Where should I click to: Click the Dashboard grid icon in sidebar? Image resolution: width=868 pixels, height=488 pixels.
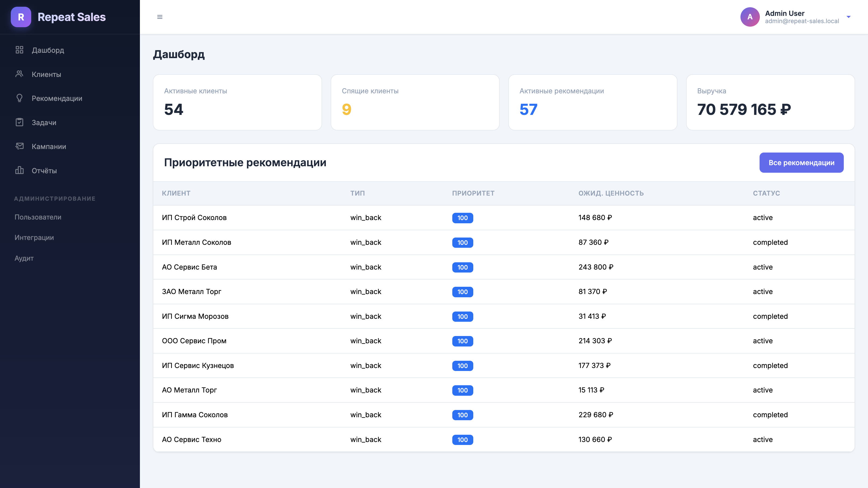(x=19, y=50)
